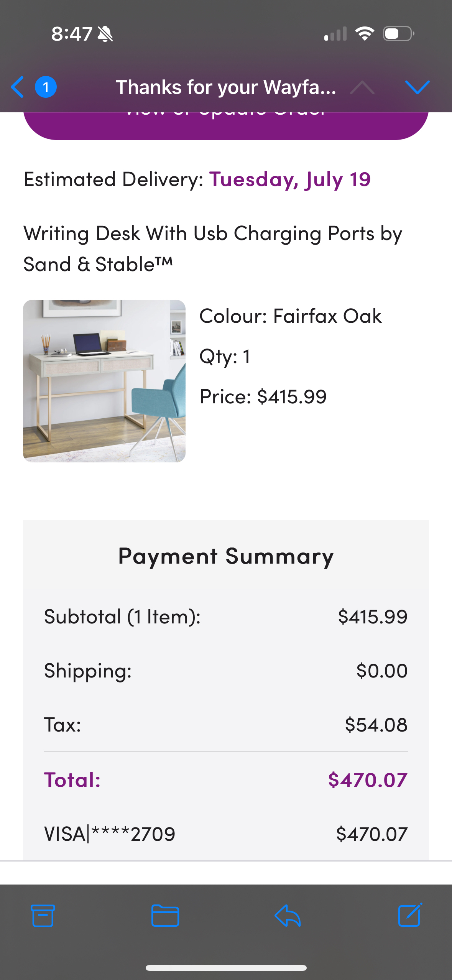Move email using the folder icon
Screen dimensions: 452x980
click(165, 916)
